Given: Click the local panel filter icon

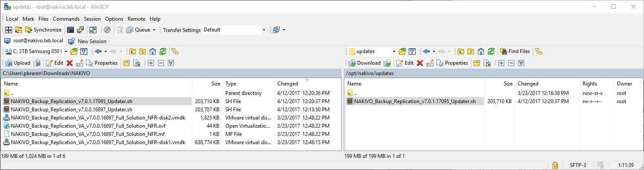Looking at the screenshot, I should [84, 51].
